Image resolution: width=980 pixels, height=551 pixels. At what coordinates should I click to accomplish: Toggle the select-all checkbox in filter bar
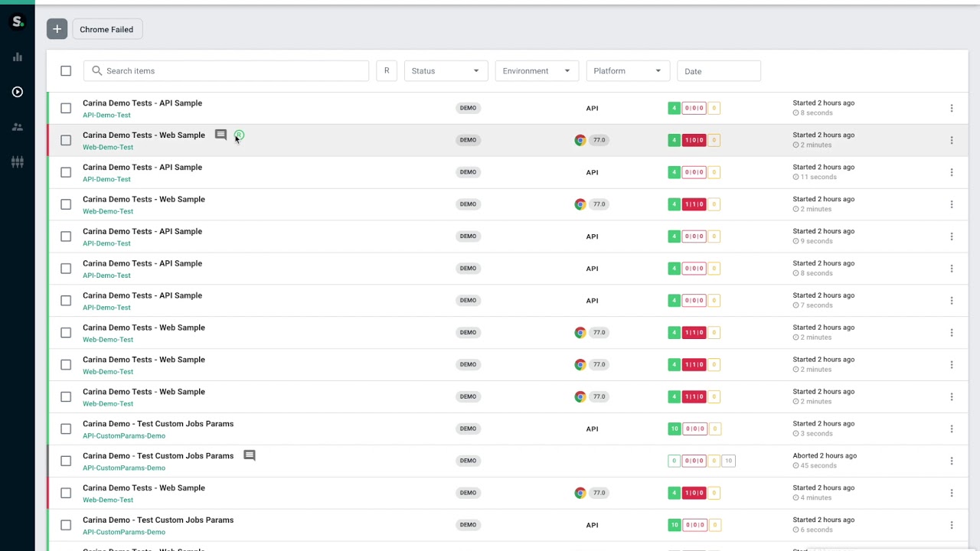(66, 71)
